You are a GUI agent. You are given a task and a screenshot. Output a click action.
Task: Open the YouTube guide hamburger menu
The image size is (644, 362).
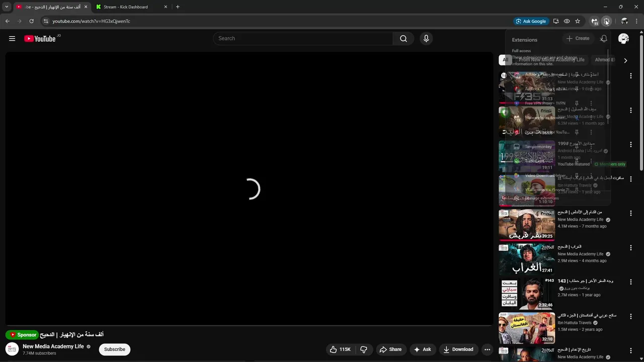pyautogui.click(x=12, y=39)
